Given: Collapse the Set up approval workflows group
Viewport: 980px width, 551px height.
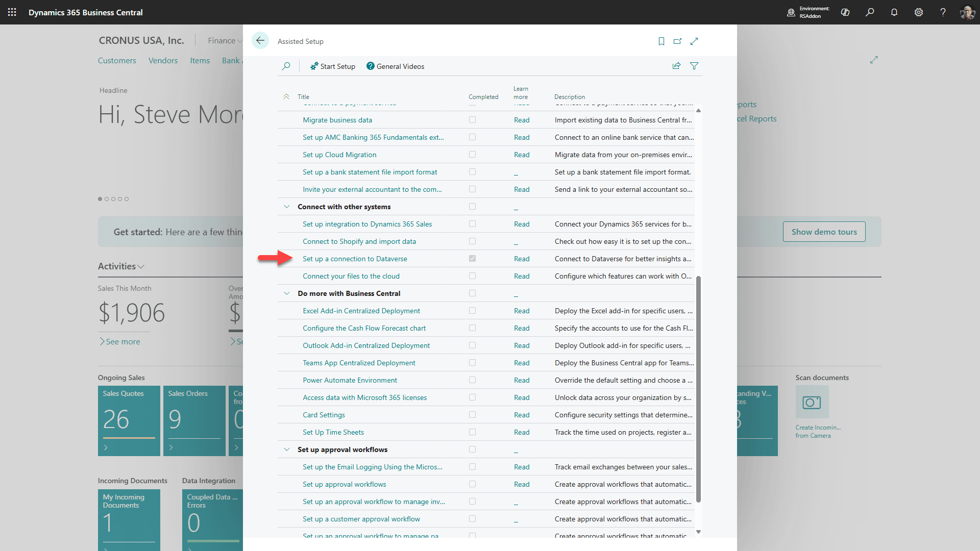Looking at the screenshot, I should point(287,449).
